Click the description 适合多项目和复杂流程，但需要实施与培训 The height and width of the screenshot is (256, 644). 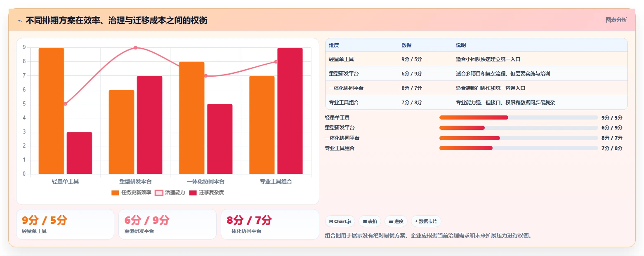point(503,74)
